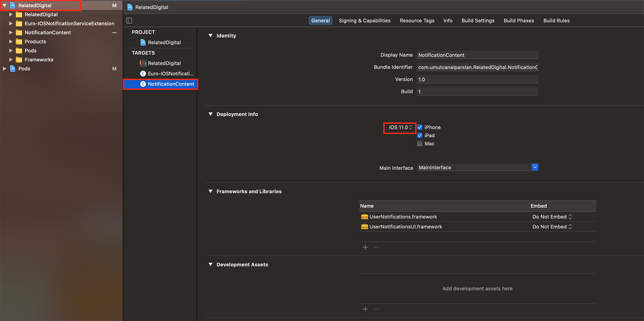
Task: Switch to the Build Settings tab
Action: [x=478, y=20]
